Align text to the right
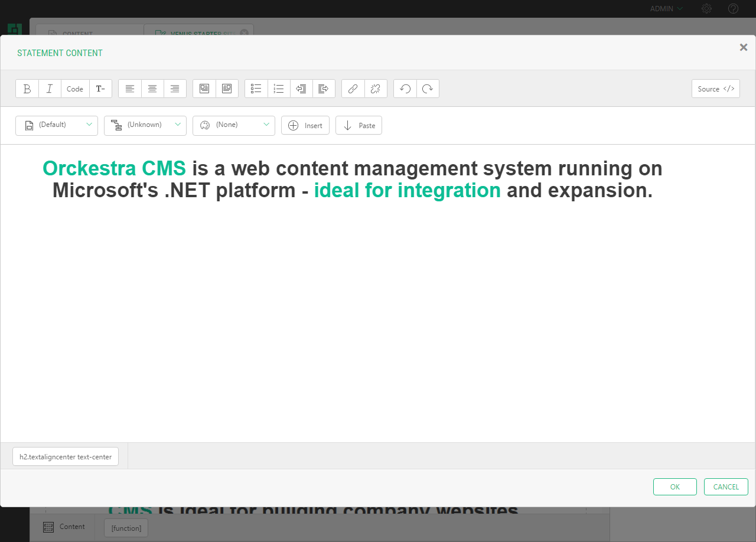Image resolution: width=756 pixels, height=542 pixels. click(175, 89)
